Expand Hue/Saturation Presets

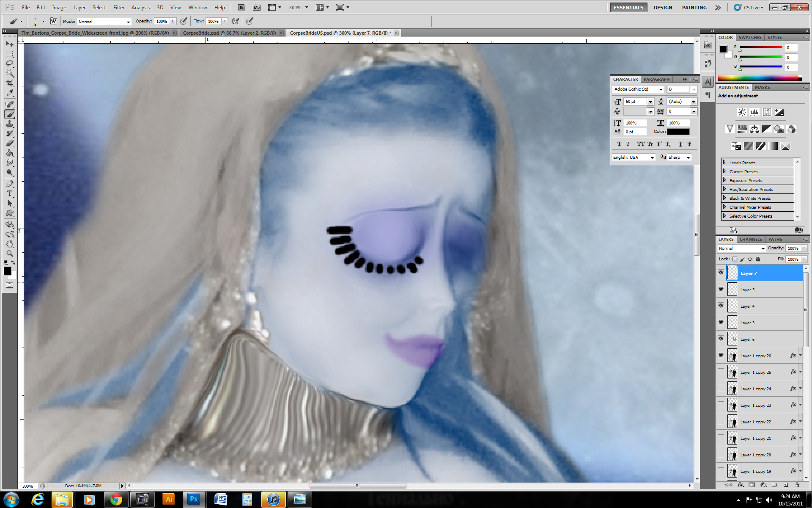click(x=724, y=189)
